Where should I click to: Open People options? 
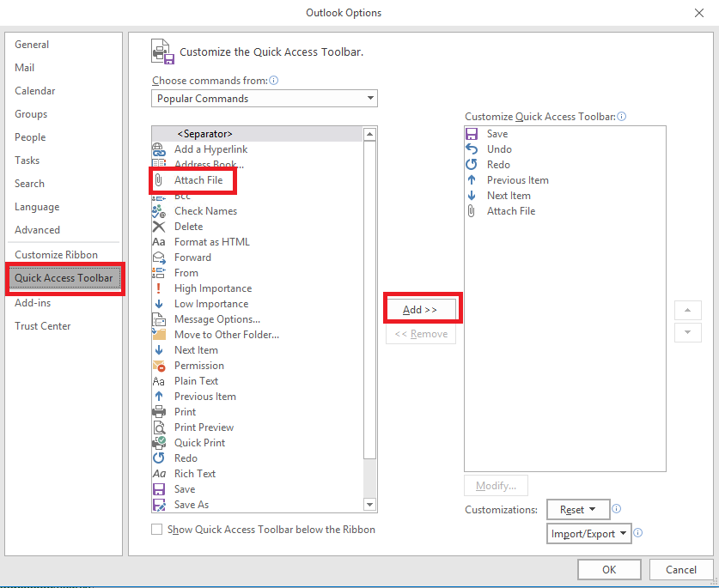(x=30, y=137)
